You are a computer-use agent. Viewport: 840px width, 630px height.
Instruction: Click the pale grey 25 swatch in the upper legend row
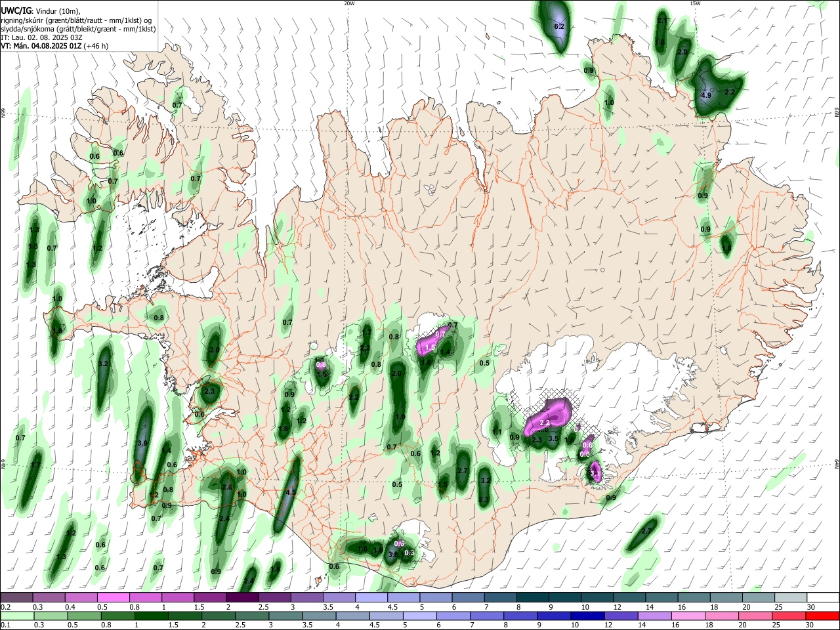(791, 597)
